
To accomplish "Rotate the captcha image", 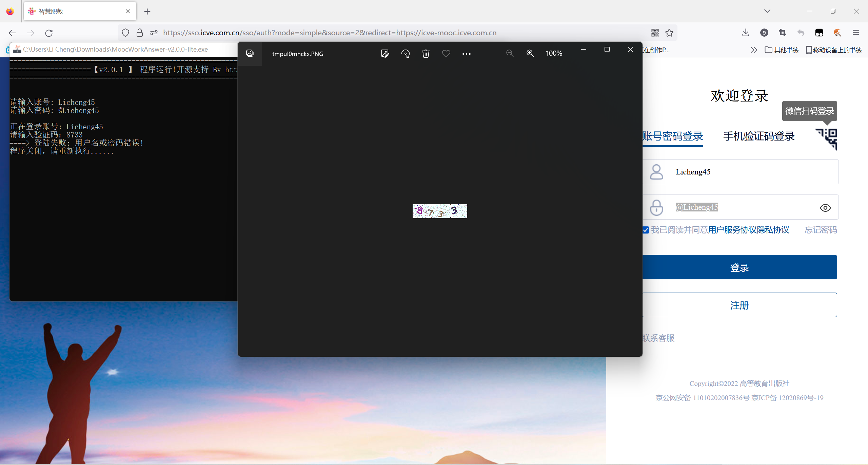I will pos(406,53).
